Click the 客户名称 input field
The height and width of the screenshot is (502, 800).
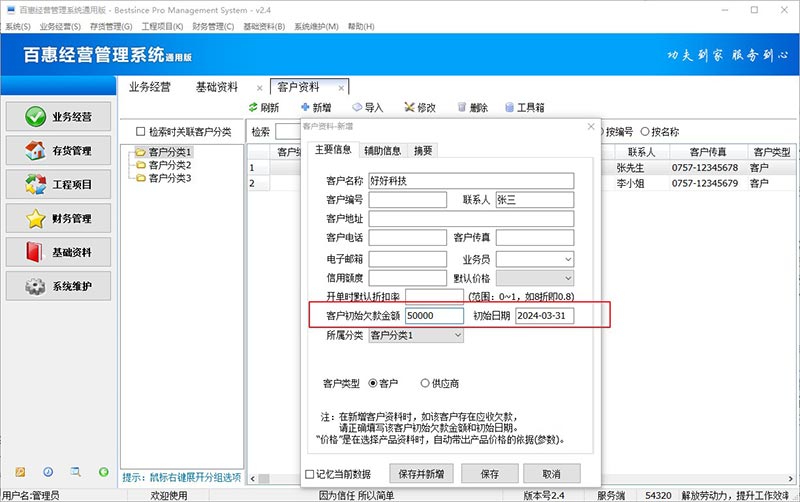471,181
